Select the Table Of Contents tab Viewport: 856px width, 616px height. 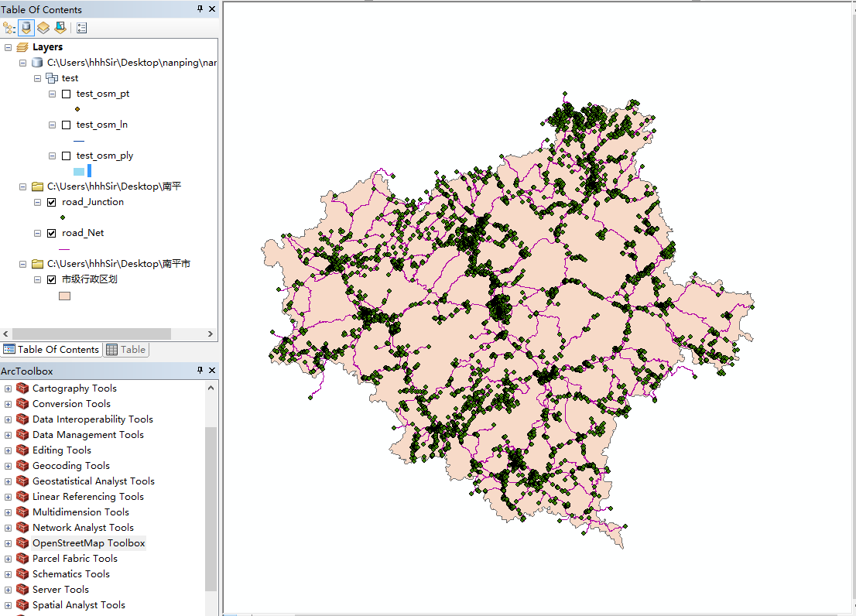[52, 349]
